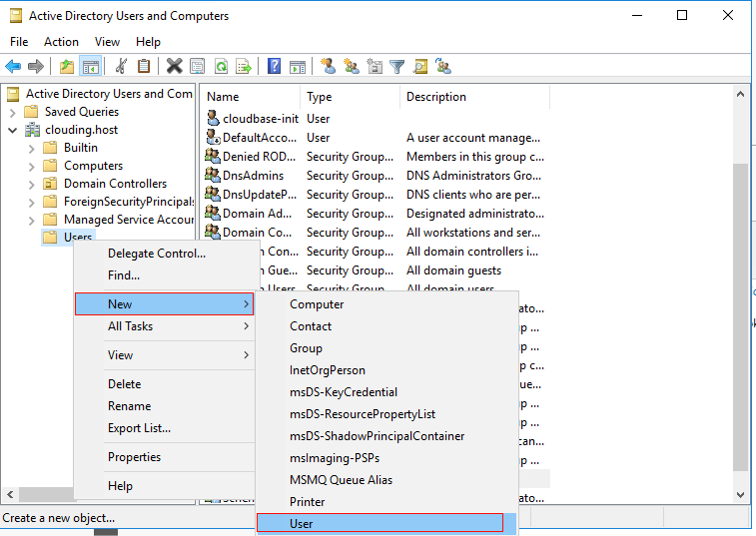Click the vertical scrollbar down arrow
Image resolution: width=756 pixels, height=536 pixels.
[x=741, y=494]
